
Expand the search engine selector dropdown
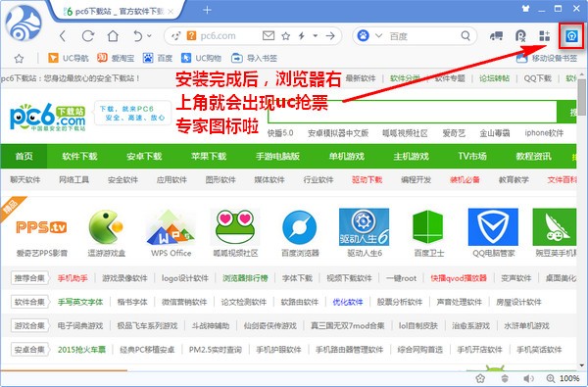378,36
